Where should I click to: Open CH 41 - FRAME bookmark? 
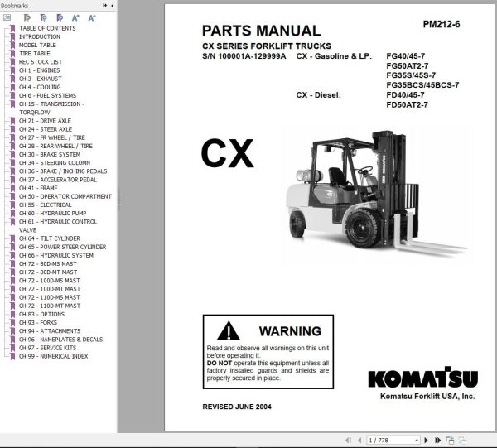coord(38,188)
